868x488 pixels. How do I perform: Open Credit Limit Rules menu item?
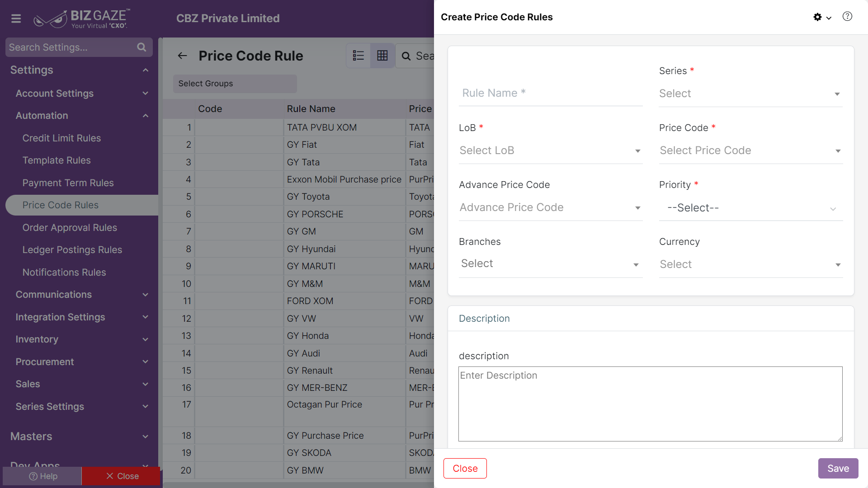tap(61, 138)
